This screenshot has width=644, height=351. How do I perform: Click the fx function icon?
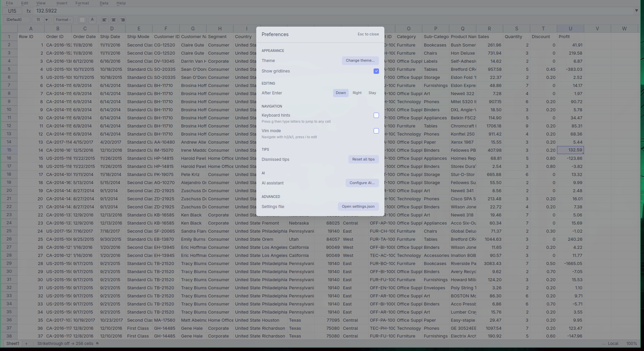tap(29, 11)
